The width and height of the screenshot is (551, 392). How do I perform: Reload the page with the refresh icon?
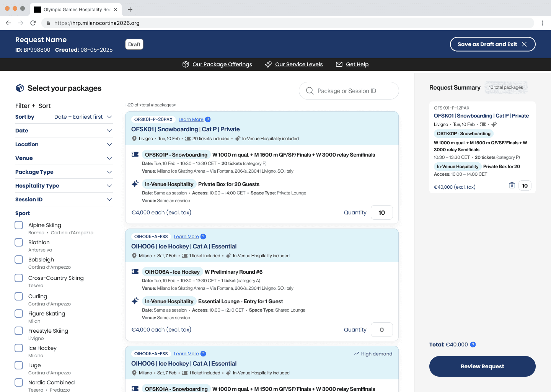tap(33, 23)
